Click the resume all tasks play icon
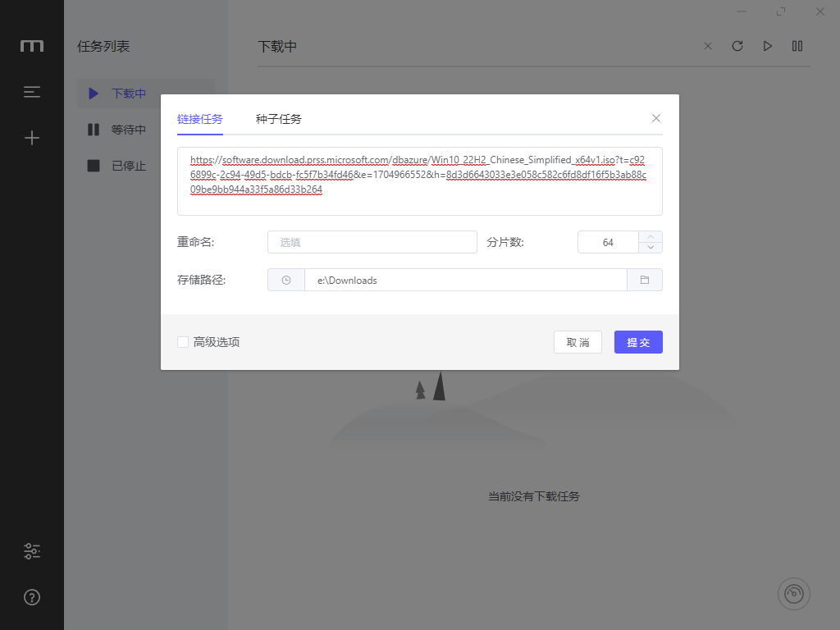Viewport: 840px width, 630px height. 768,46
